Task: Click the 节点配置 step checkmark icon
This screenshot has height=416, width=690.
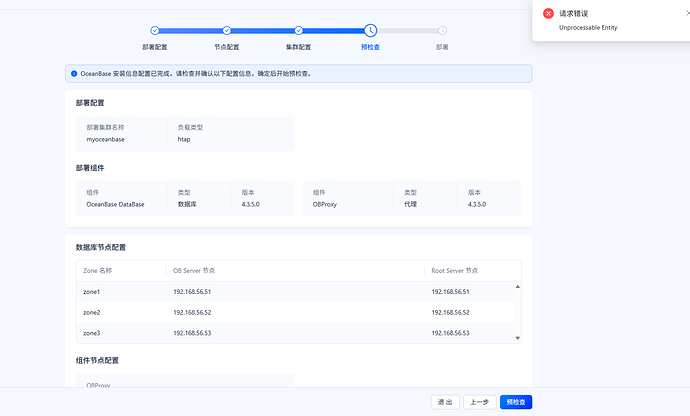Action: pyautogui.click(x=227, y=31)
